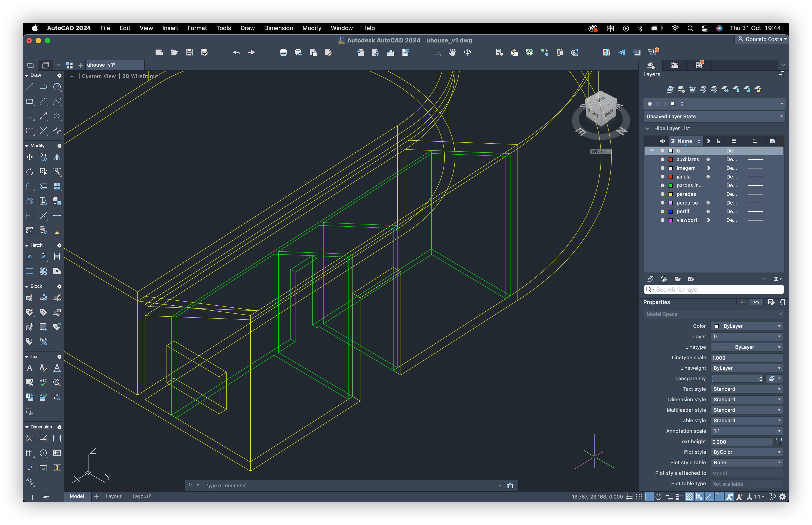The width and height of the screenshot is (812, 525).
Task: Select the Mirror tool
Action: (x=57, y=157)
